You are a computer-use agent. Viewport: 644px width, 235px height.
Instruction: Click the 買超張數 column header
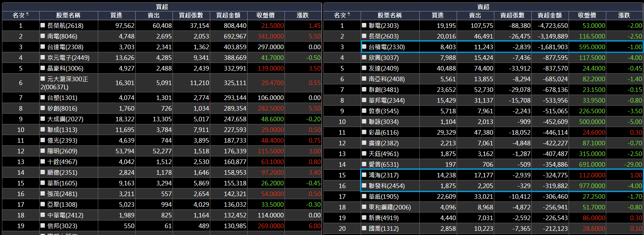191,15
